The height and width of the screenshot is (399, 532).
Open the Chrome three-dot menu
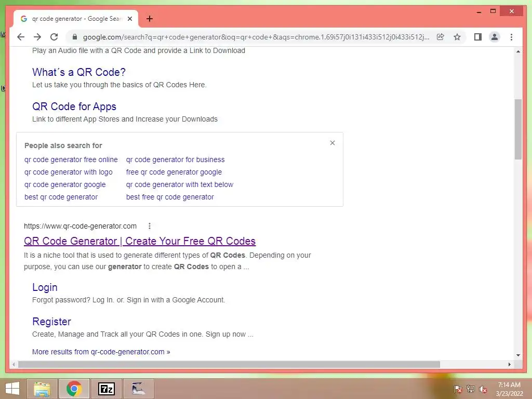(511, 37)
